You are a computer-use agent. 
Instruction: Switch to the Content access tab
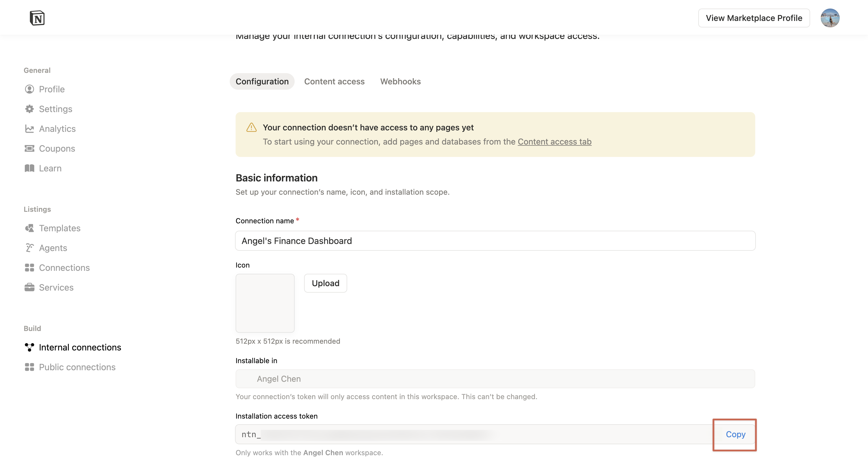point(334,81)
